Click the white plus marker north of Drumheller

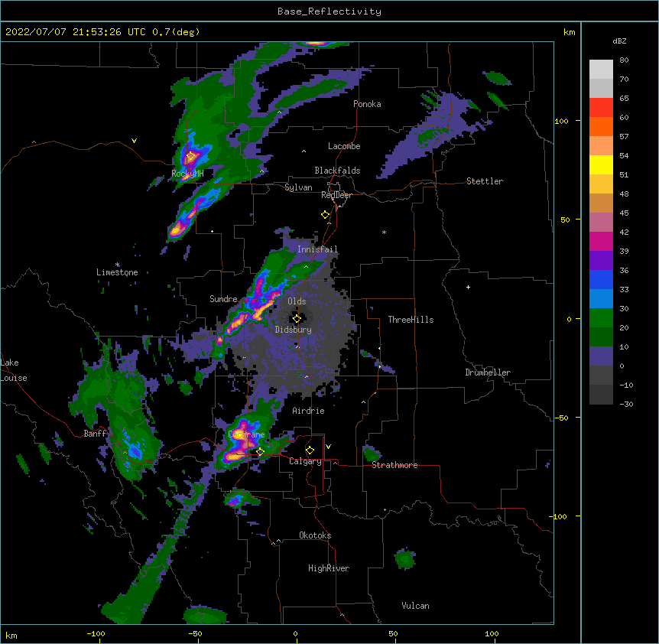tap(468, 287)
